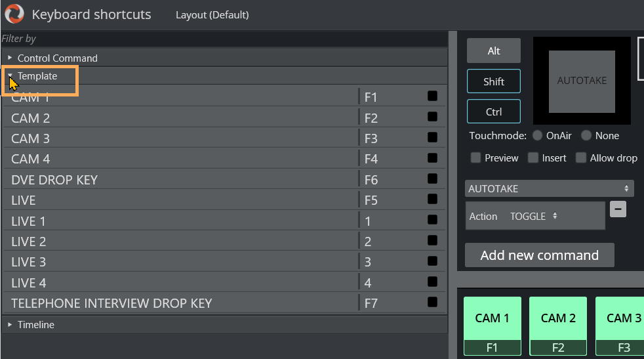The image size is (644, 359).
Task: Click the black square in LIVE 3 row
Action: click(x=432, y=261)
